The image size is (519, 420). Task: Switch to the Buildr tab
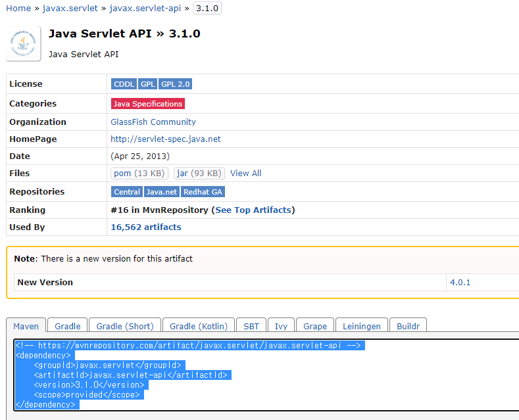[408, 326]
